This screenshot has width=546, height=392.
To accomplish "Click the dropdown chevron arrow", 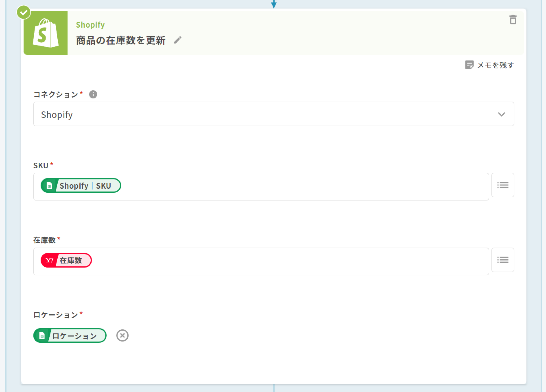I will tap(501, 114).
